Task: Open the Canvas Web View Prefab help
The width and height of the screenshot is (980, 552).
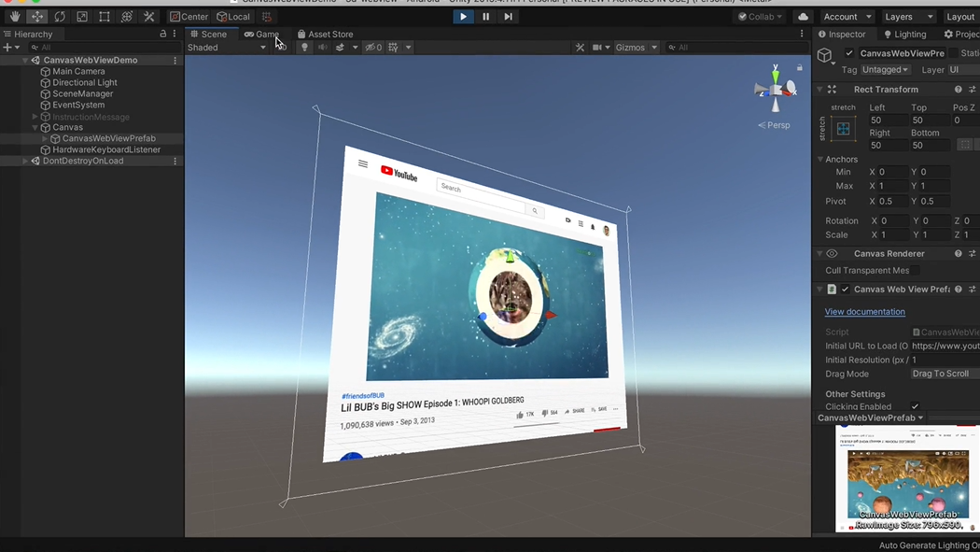Action: 959,290
